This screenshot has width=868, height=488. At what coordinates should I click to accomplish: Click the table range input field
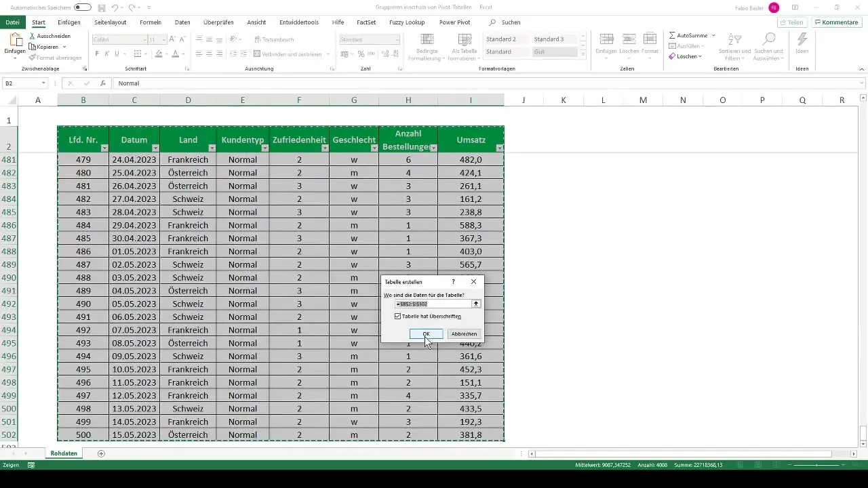pos(433,304)
